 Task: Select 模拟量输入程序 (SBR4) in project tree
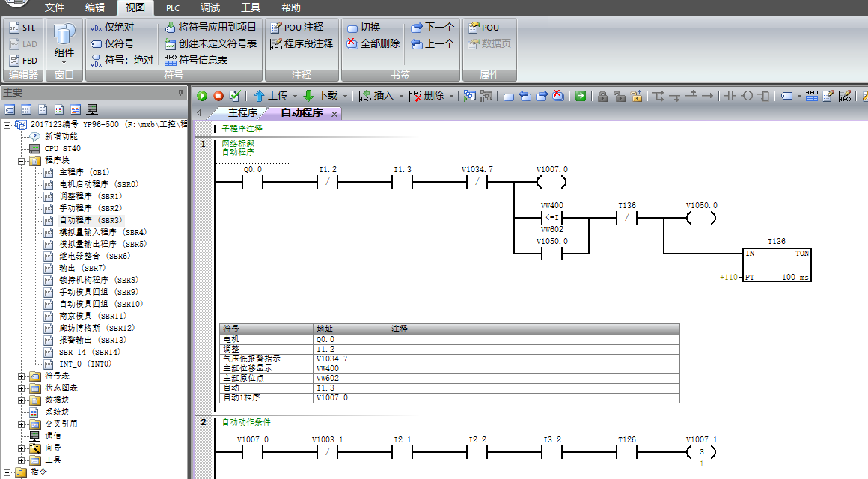point(103,232)
